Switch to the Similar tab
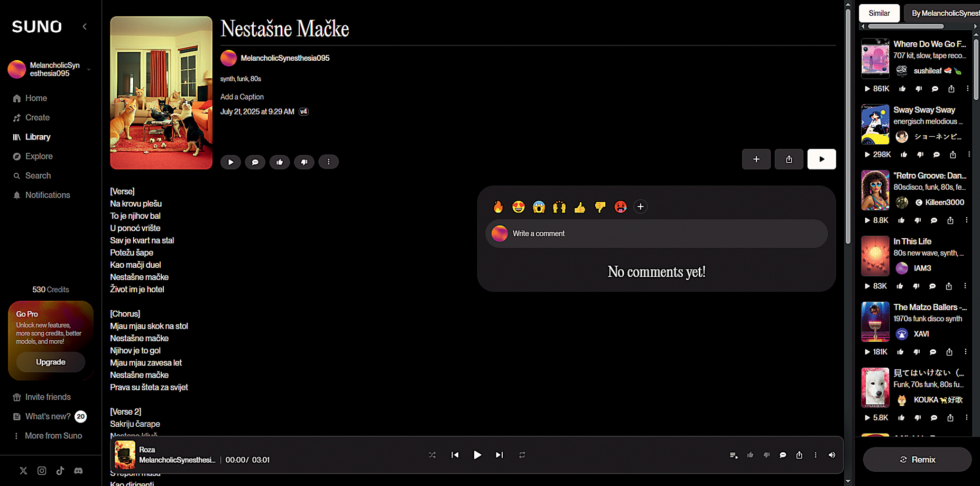Screen dimensions: 980x486 879,13
